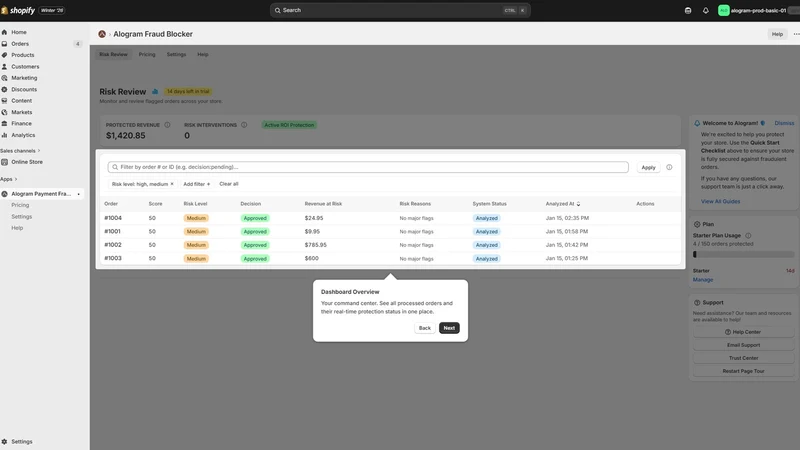Open the more options ellipsis in header
This screenshot has width=800, height=450.
coord(796,34)
